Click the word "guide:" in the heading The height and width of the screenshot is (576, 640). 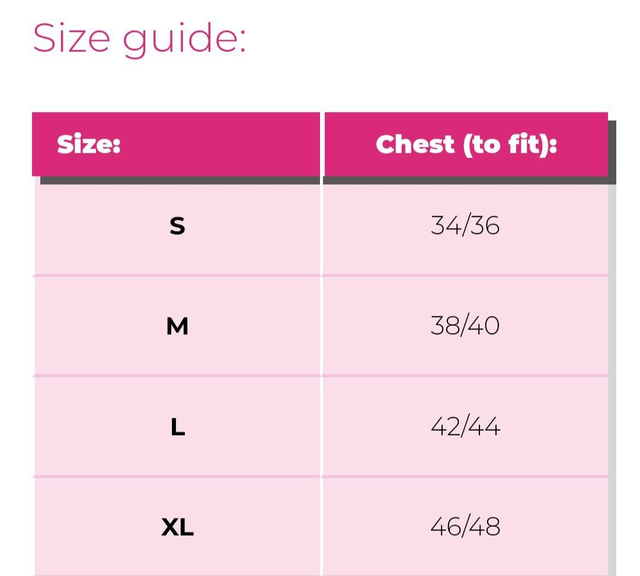[x=184, y=40]
